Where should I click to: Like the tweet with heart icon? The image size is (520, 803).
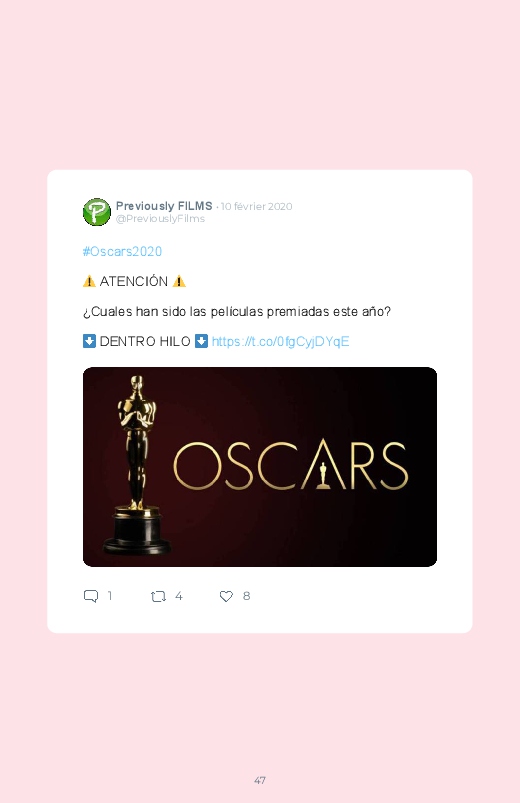(x=226, y=596)
